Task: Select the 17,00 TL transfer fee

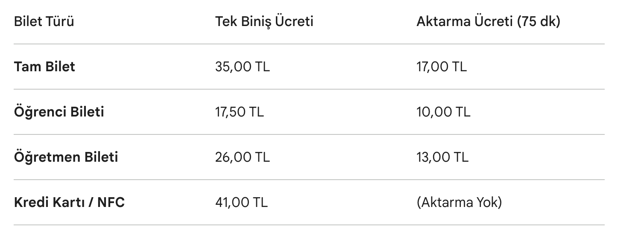Action: [x=441, y=67]
